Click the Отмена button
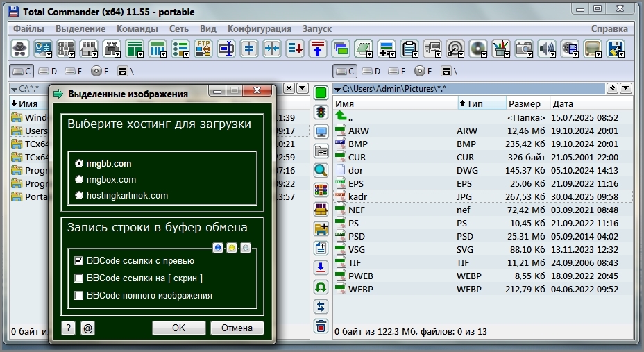This screenshot has height=352, width=644. (237, 328)
